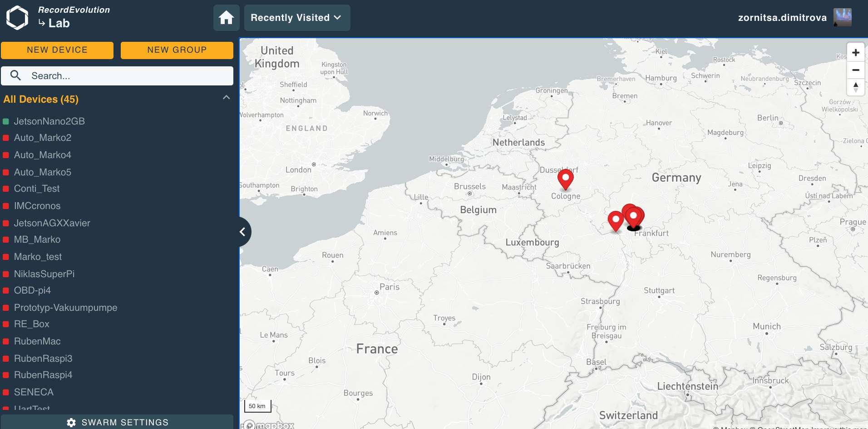Open the Recently Visited dropdown
This screenshot has height=429, width=868.
[297, 18]
